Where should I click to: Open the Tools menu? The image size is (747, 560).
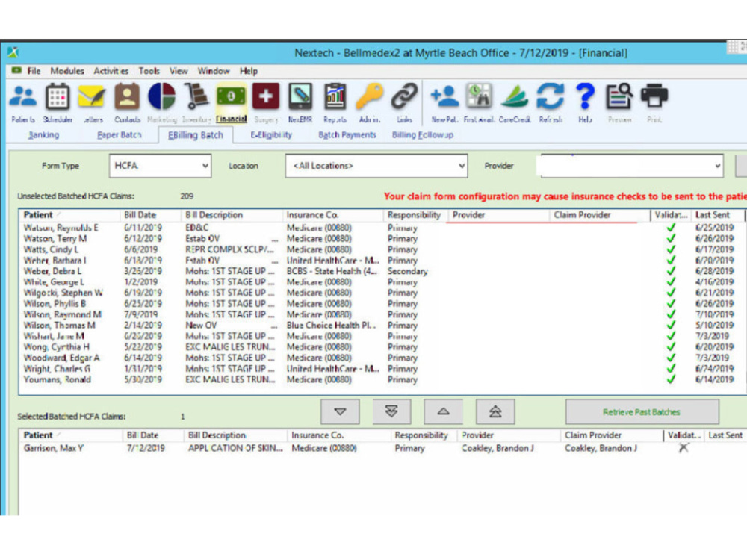pyautogui.click(x=149, y=71)
